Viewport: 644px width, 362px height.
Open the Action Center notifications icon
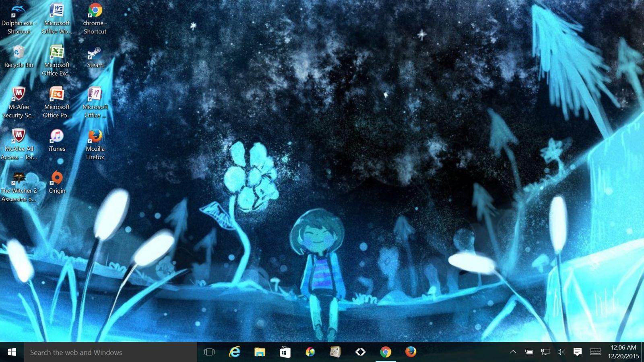pos(577,352)
